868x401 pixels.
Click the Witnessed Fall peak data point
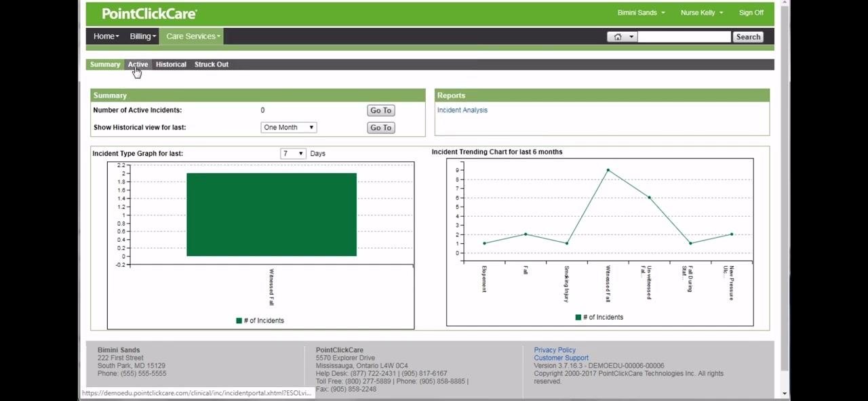coord(608,170)
